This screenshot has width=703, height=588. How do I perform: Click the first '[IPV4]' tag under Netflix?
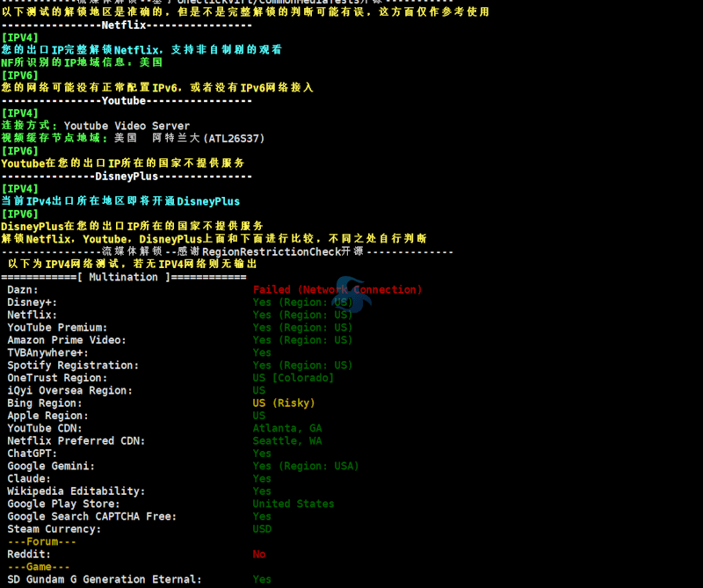point(19,38)
